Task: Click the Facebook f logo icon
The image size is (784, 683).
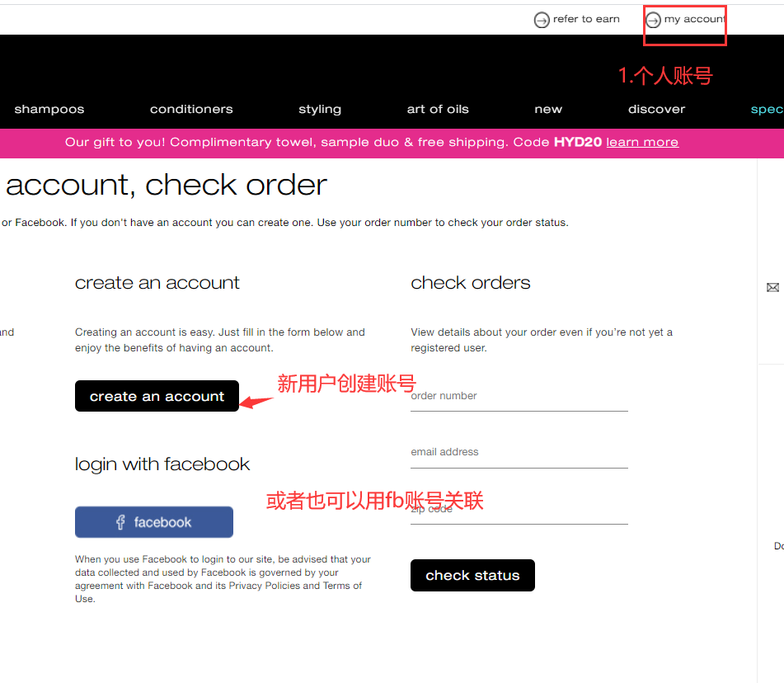Action: point(120,522)
